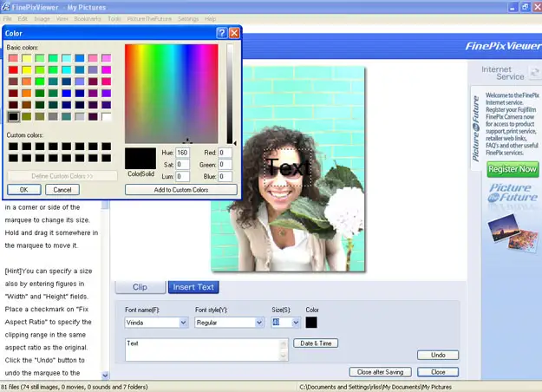
Task: Open the Help menu
Action: click(210, 19)
